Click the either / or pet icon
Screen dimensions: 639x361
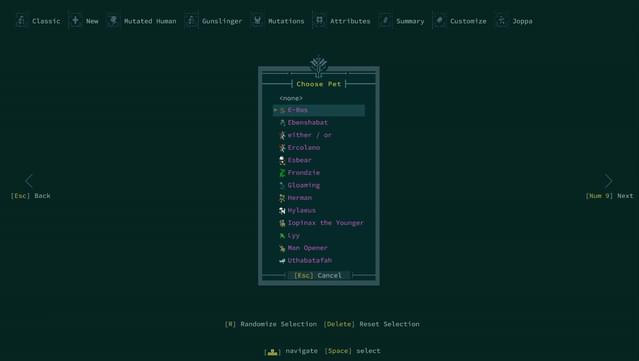(282, 135)
